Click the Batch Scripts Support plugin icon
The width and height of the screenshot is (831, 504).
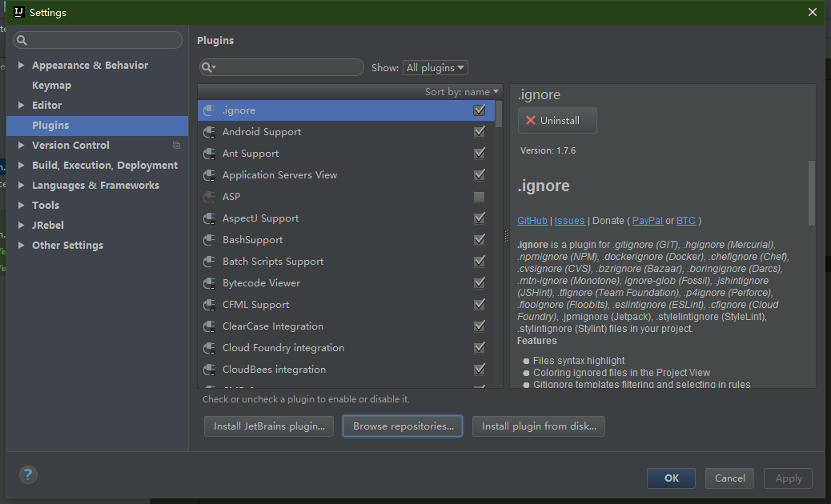pos(209,262)
